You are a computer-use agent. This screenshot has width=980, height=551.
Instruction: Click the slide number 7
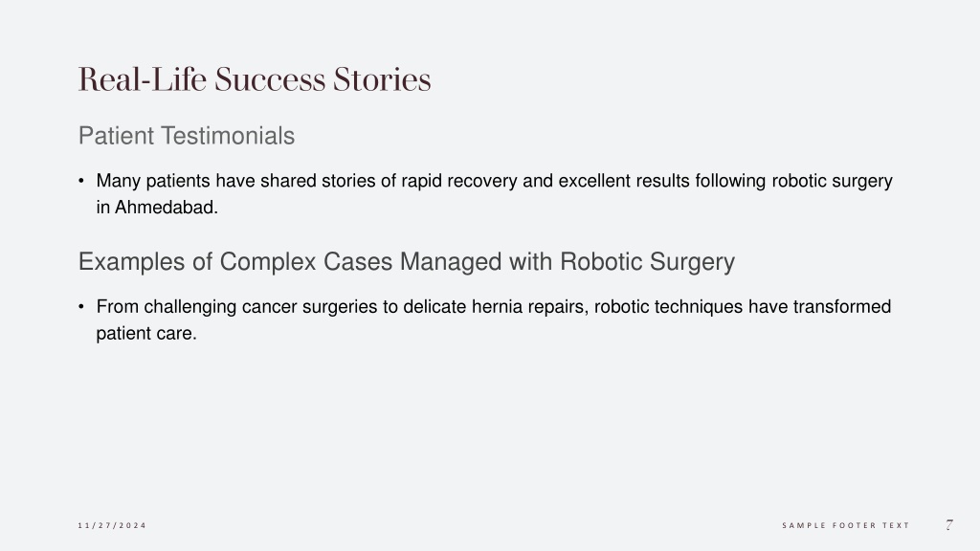(949, 525)
